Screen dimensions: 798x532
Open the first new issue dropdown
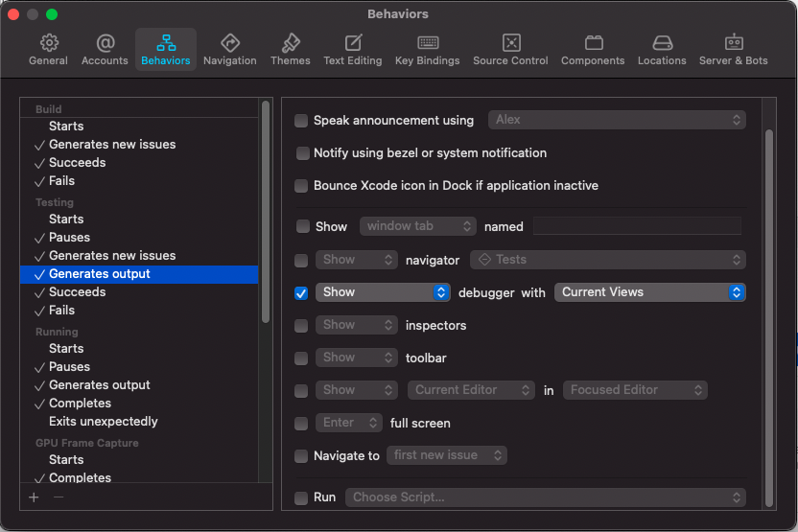pyautogui.click(x=447, y=455)
